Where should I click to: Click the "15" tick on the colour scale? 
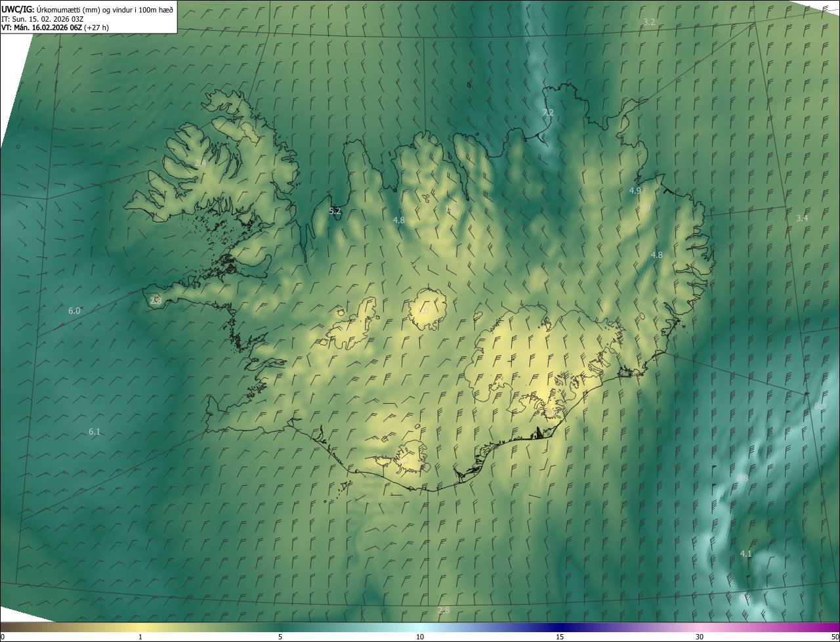pos(560,637)
